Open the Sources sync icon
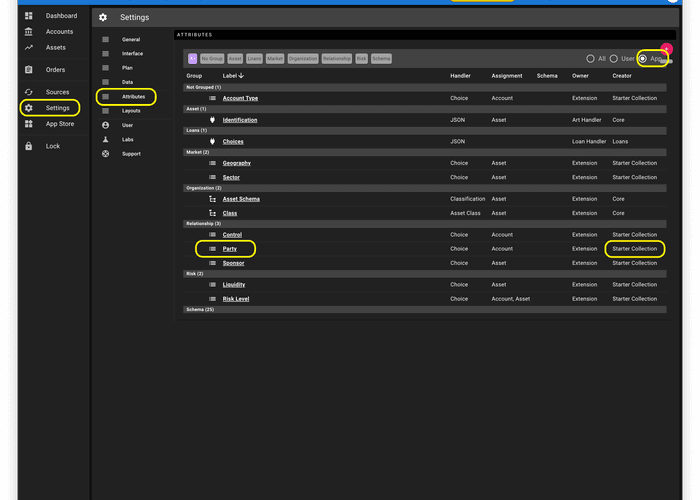This screenshot has width=700, height=500. (29, 92)
